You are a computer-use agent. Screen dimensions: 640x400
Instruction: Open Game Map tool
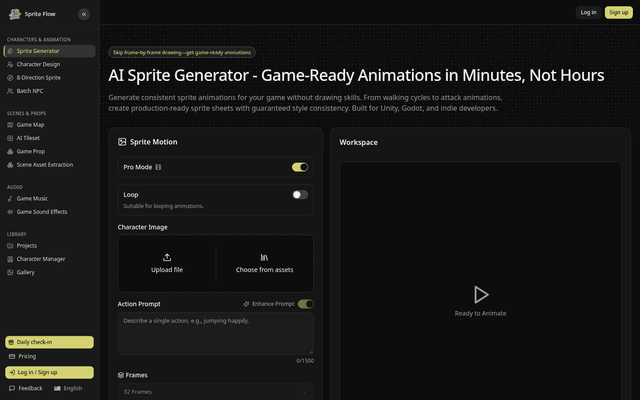coord(49,125)
